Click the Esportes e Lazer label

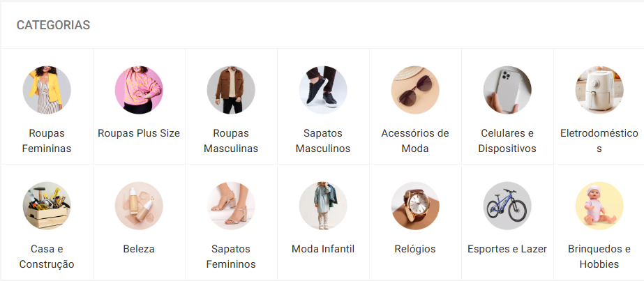coord(507,249)
